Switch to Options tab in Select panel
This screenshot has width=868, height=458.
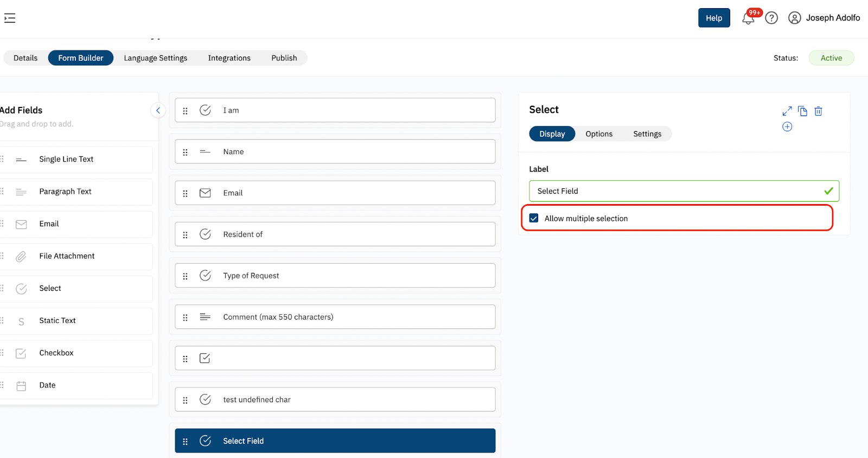pyautogui.click(x=599, y=134)
